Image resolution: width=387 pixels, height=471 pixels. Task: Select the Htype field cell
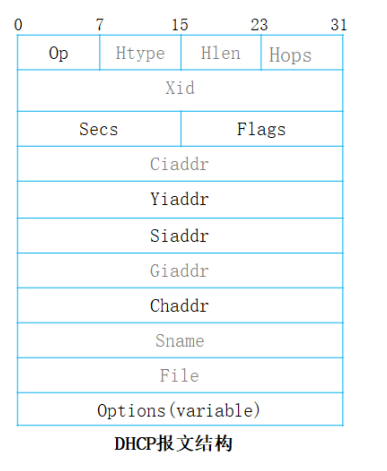(x=140, y=53)
